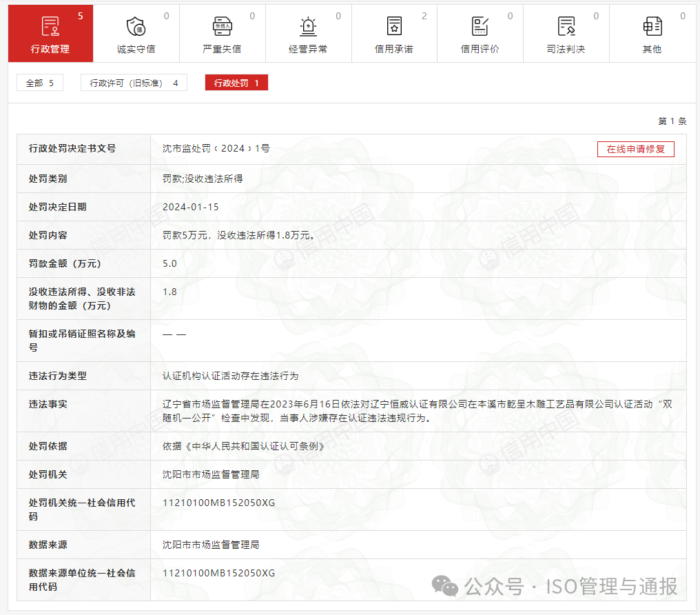Select 依据《中华人民共和国认证认可条例》 text

coord(243,446)
